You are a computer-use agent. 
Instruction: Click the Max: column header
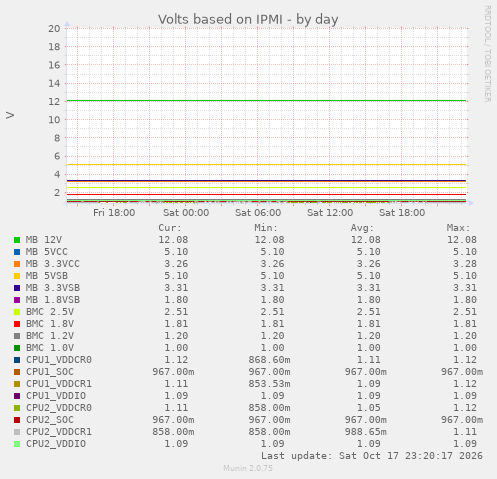click(x=458, y=228)
